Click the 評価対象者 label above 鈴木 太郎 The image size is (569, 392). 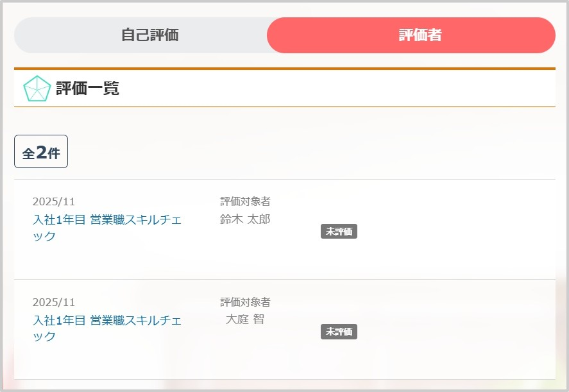pos(245,202)
